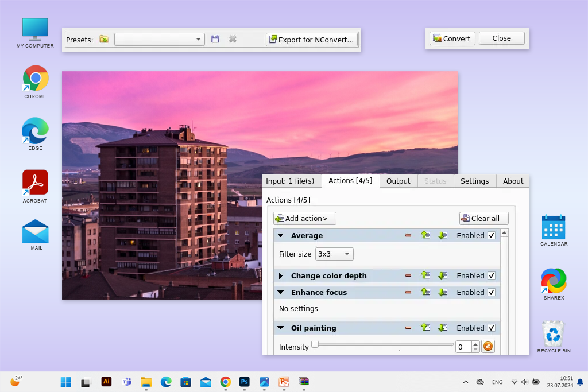This screenshot has height=392, width=588.
Task: Open presets folder icon
Action: click(104, 39)
